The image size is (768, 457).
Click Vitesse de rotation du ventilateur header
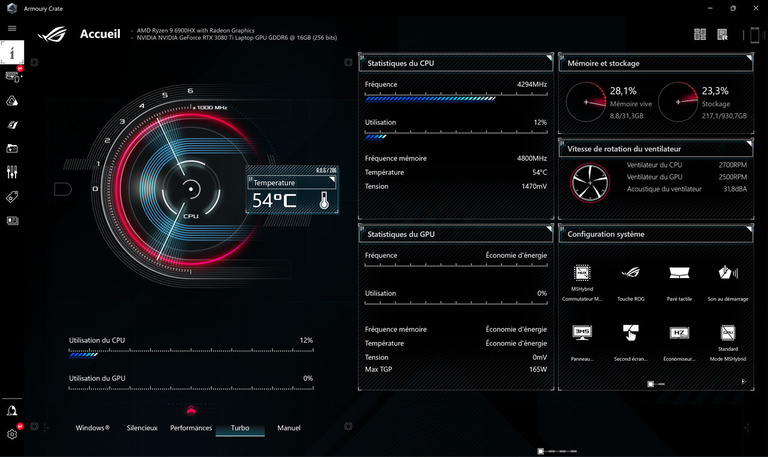coord(656,149)
